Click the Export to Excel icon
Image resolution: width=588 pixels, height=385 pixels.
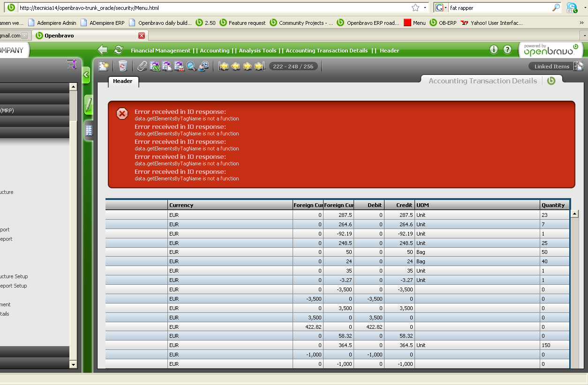click(155, 67)
